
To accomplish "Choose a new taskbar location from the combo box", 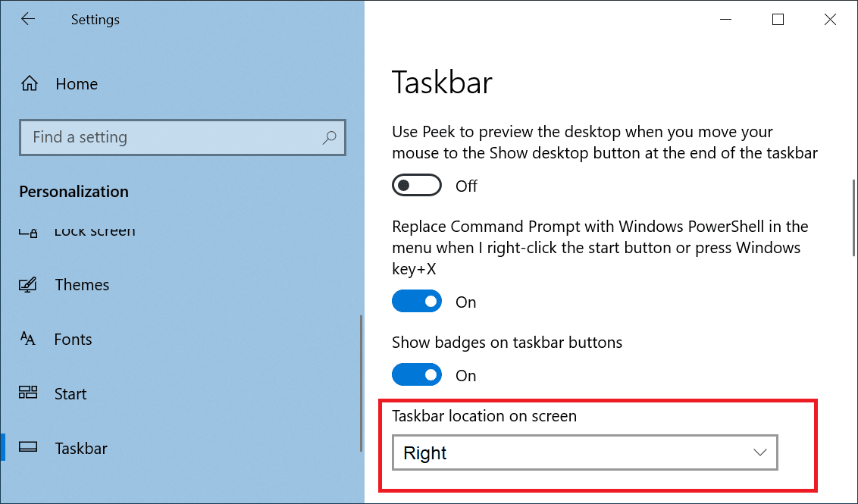I will click(x=584, y=452).
